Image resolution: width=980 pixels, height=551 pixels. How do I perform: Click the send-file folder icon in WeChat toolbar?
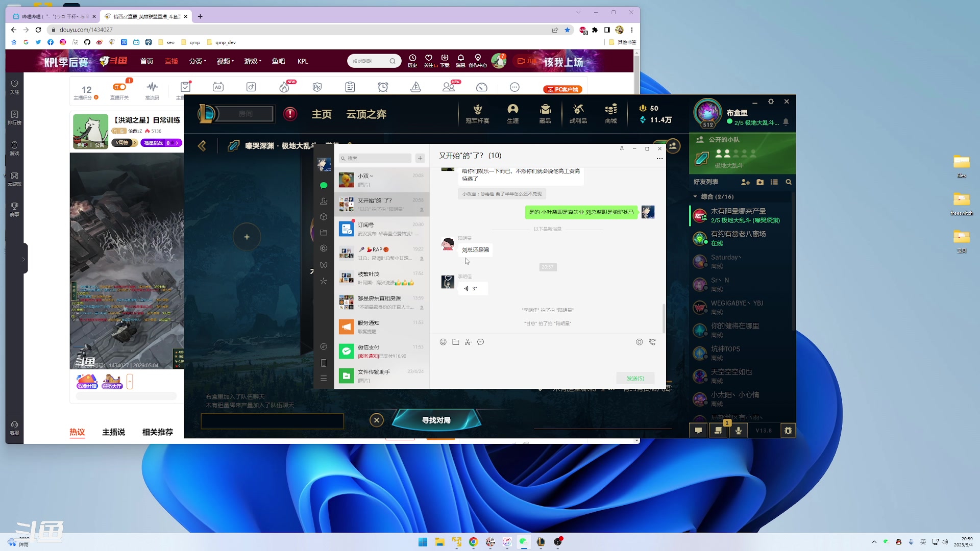(455, 342)
